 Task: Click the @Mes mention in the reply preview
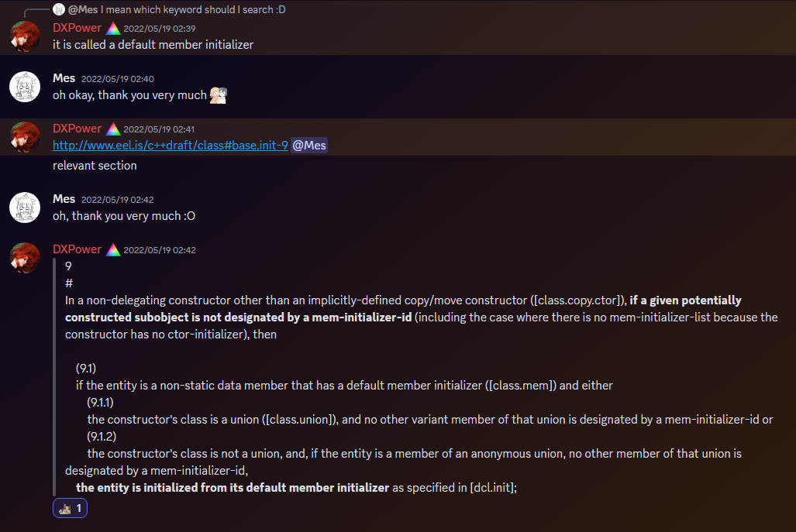click(x=83, y=9)
